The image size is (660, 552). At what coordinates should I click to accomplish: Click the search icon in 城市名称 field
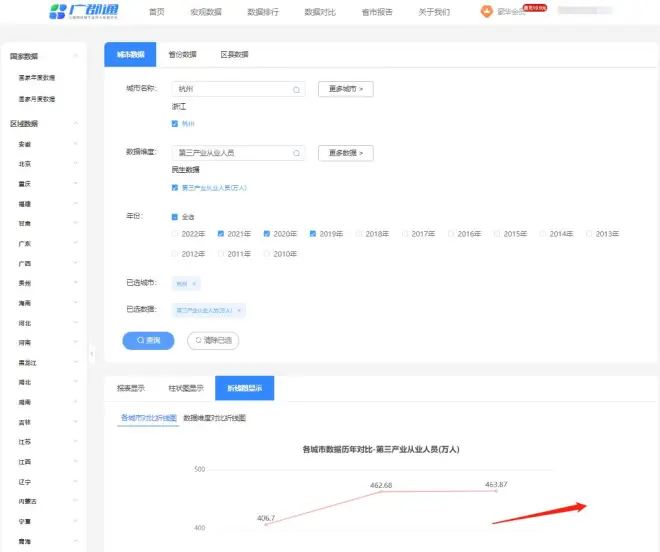pos(297,89)
